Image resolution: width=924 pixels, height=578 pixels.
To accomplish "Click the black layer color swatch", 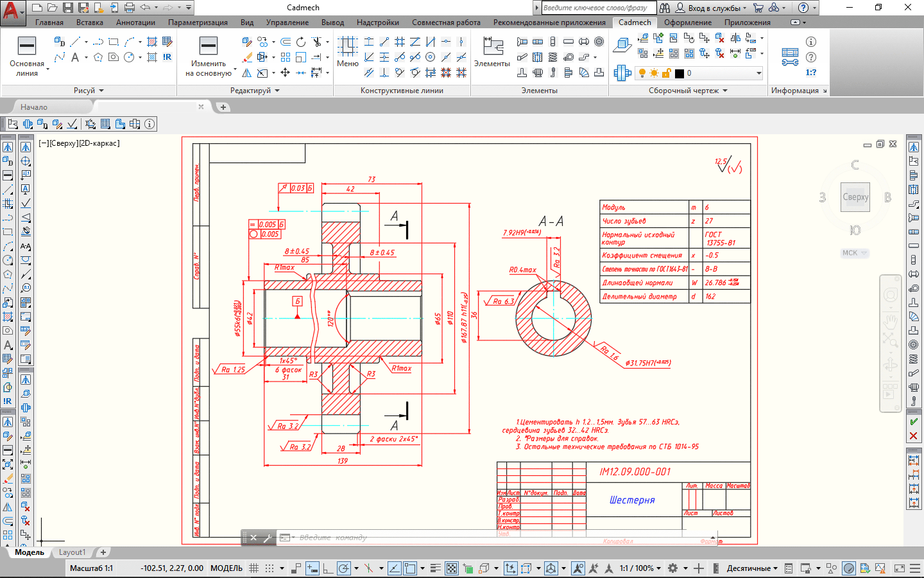I will click(x=680, y=73).
